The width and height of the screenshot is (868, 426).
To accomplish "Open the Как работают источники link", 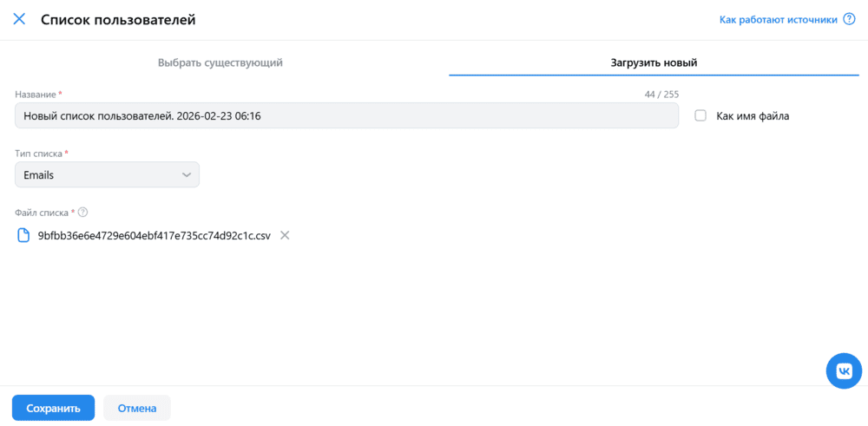I will (778, 19).
